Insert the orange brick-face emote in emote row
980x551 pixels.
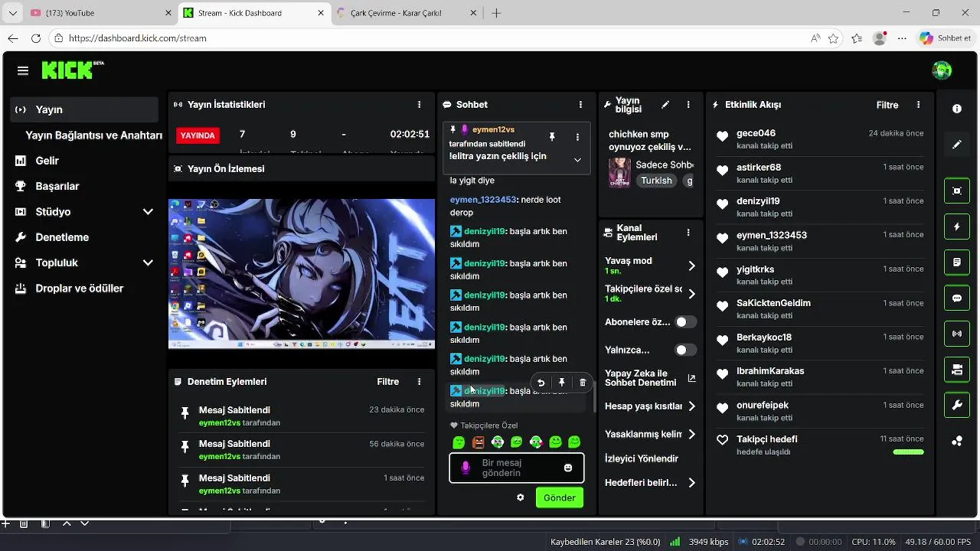click(x=479, y=442)
